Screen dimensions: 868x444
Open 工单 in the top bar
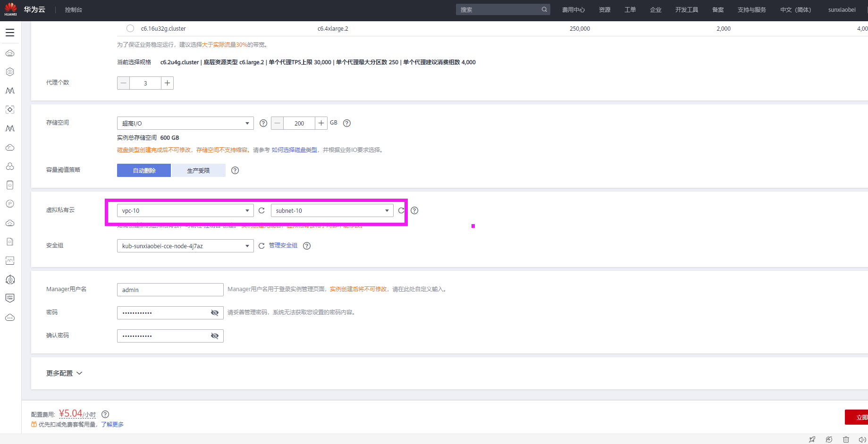click(x=630, y=9)
